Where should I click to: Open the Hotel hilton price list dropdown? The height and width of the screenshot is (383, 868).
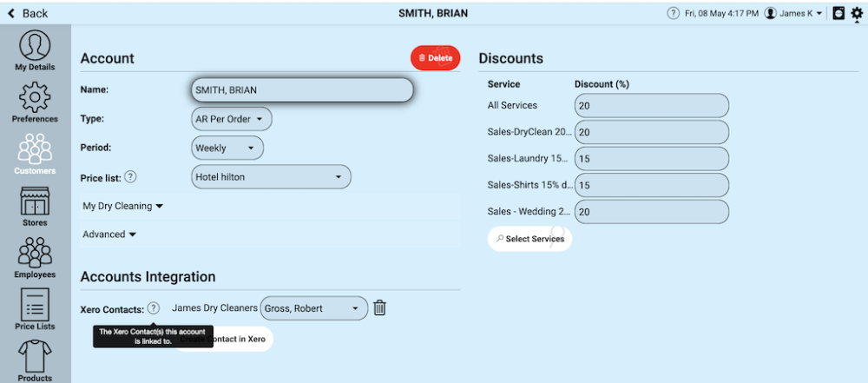(271, 177)
